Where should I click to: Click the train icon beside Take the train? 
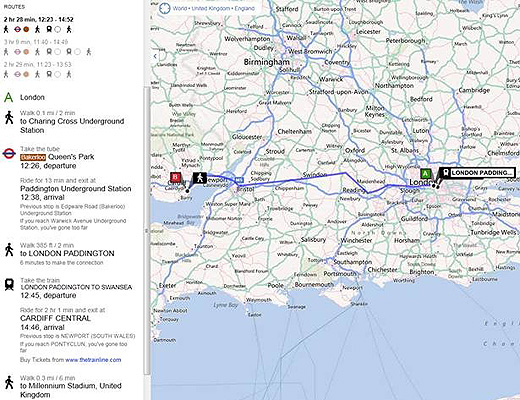(x=9, y=284)
